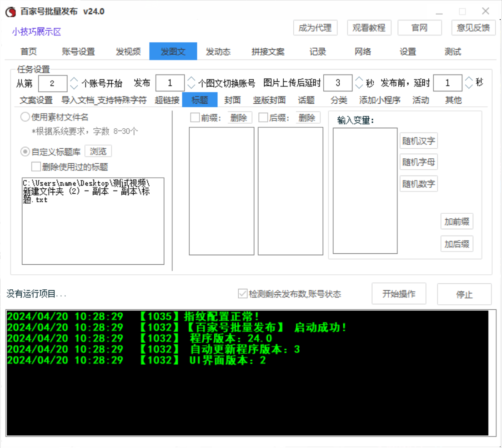Viewport: 502px width, 448px height.
Task: Open the 网络 tab
Action: coord(363,51)
